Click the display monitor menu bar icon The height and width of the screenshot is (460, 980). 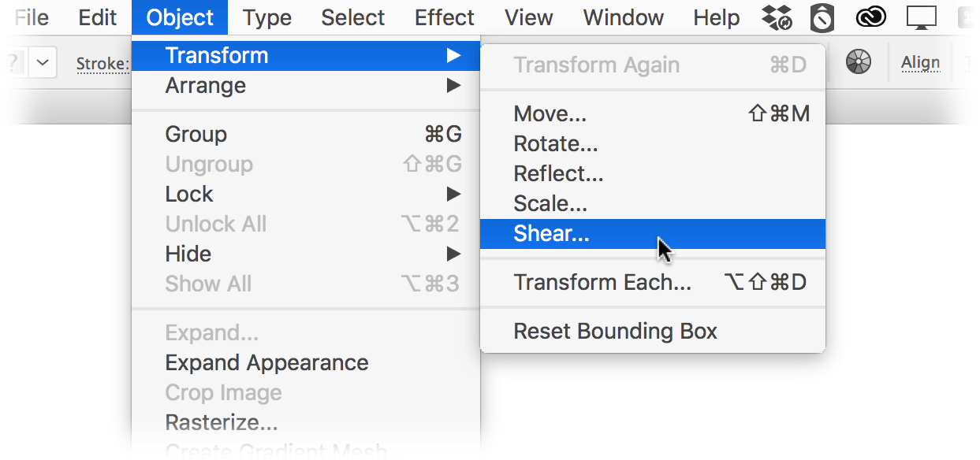(x=921, y=17)
